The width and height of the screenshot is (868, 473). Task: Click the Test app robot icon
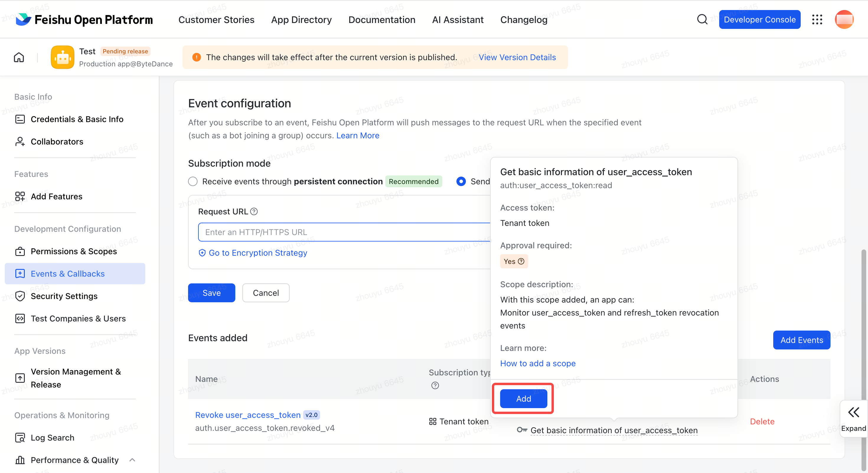[x=62, y=57]
